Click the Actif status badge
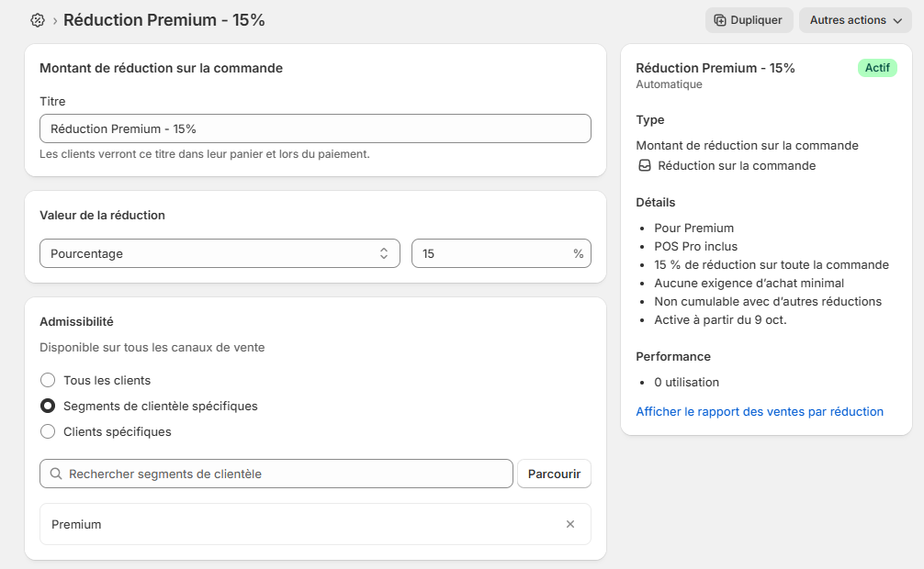Screen dimensions: 924x569 pyautogui.click(x=876, y=68)
